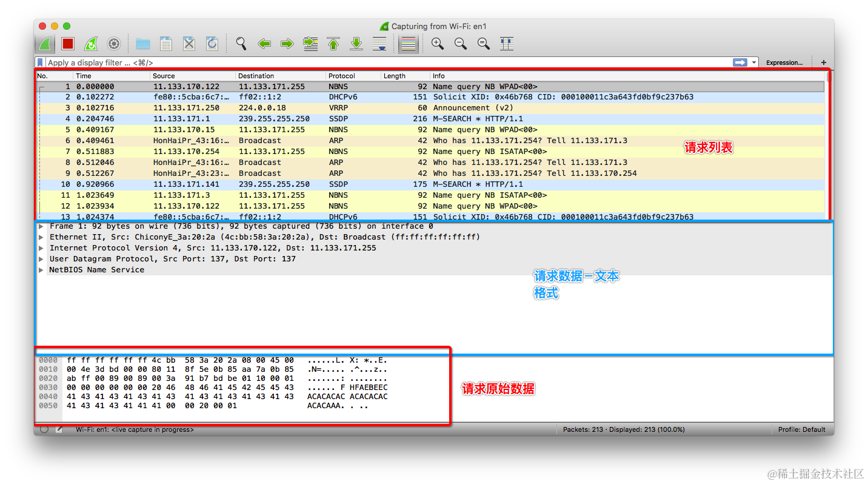Jump to the last packet

356,44
